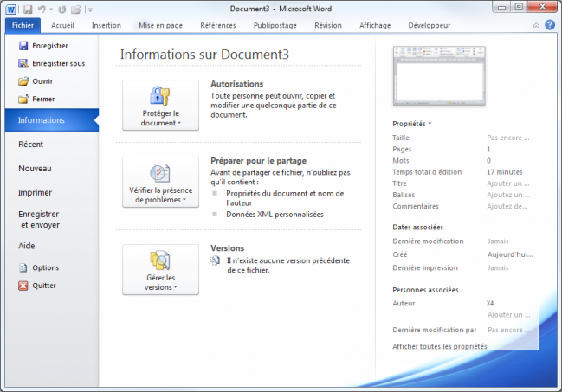Select Imprimer in the backstage menu
Viewport: 562px width, 392px height.
36,193
